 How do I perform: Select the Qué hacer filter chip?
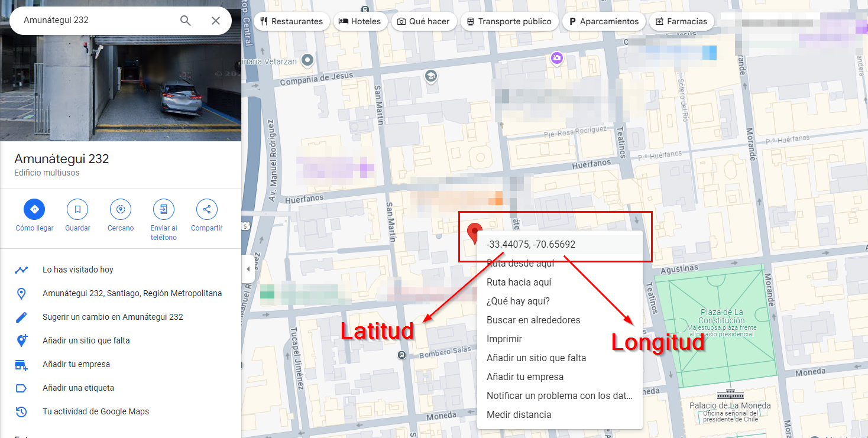click(x=423, y=21)
